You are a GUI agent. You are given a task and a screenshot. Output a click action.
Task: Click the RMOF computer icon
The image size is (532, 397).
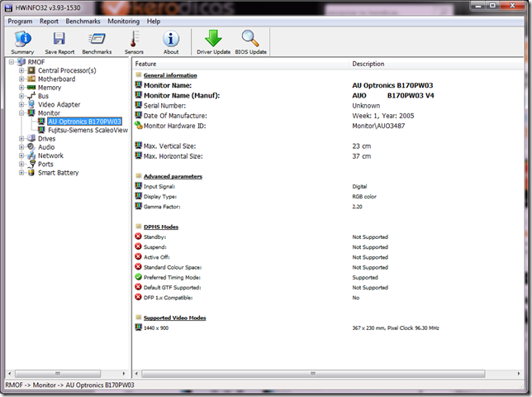click(21, 62)
